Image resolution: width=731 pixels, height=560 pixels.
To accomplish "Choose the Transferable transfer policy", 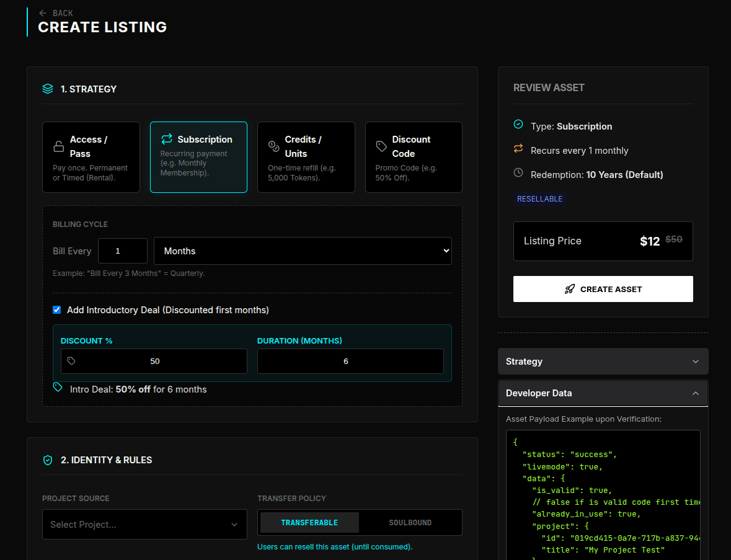I will click(x=309, y=523).
